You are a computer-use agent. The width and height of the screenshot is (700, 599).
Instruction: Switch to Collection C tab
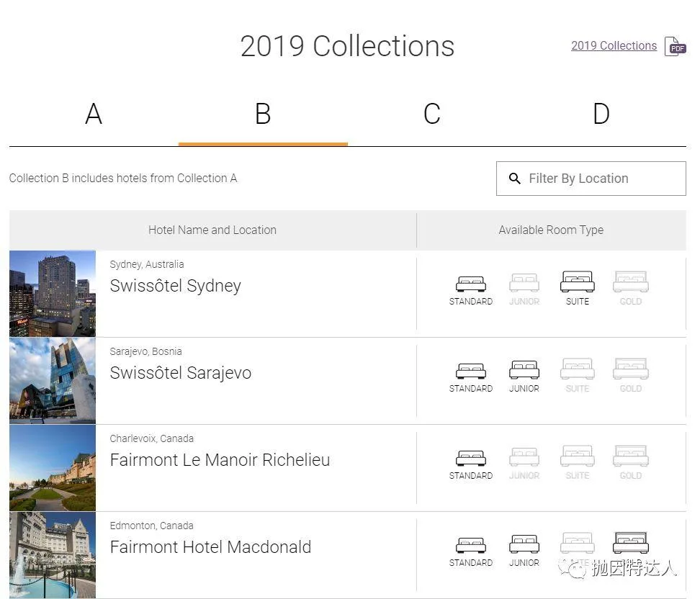click(x=432, y=114)
